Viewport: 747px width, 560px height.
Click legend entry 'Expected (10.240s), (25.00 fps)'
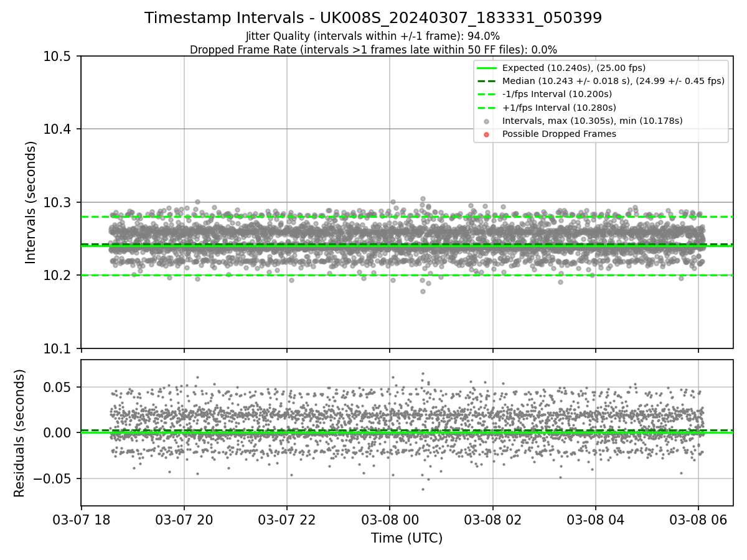pos(573,68)
